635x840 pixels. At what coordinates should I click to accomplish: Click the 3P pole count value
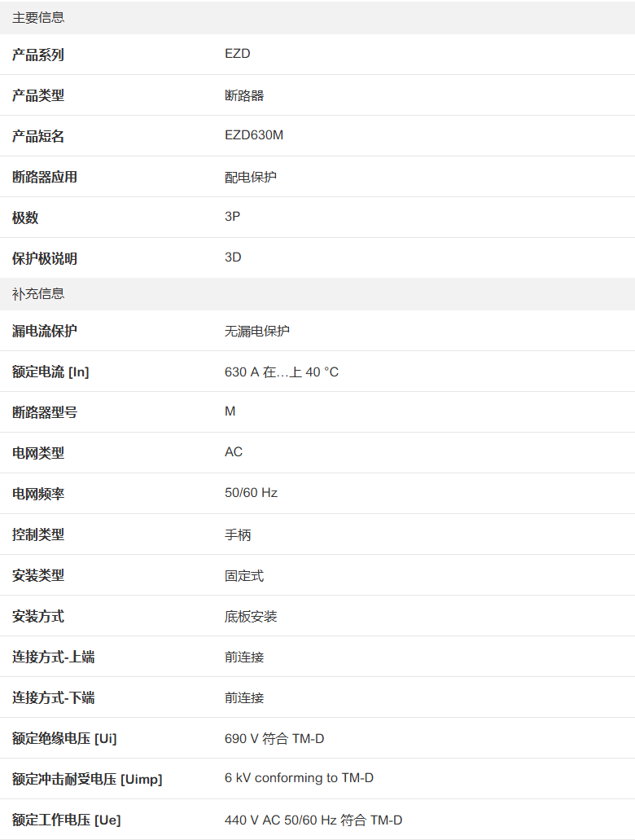click(x=233, y=217)
